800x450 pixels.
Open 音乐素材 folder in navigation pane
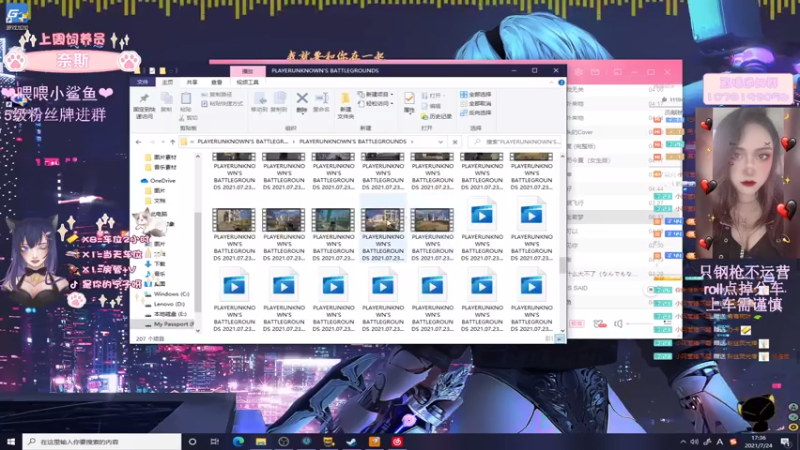161,167
